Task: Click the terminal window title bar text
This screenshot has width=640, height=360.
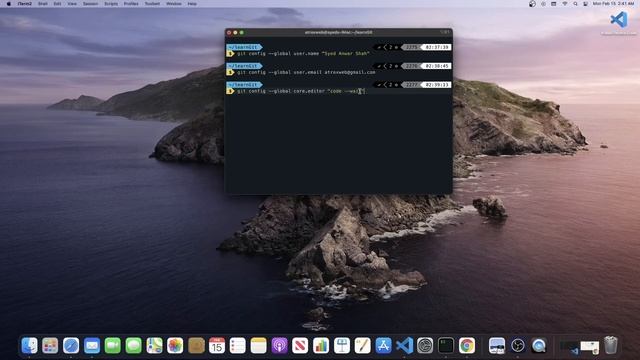Action: pyautogui.click(x=338, y=32)
